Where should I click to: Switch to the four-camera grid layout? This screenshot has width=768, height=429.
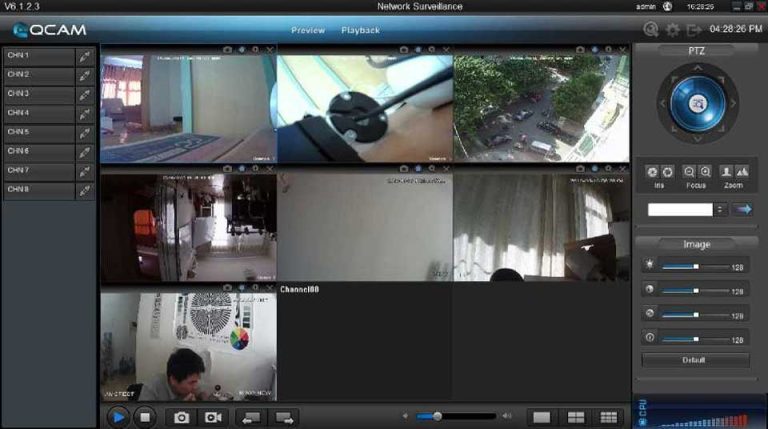575,416
